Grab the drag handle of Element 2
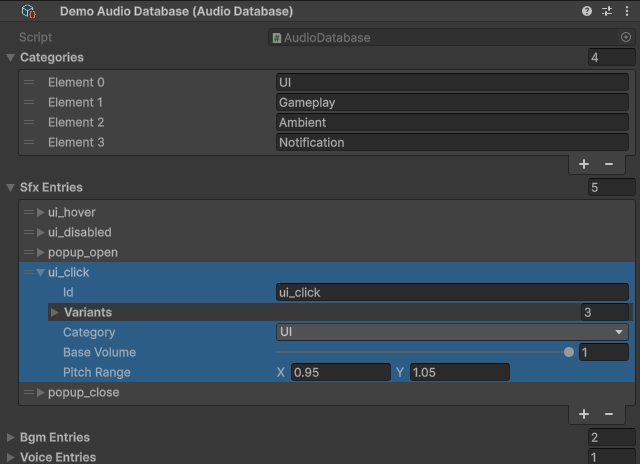The height and width of the screenshot is (464, 640). pyautogui.click(x=29, y=122)
